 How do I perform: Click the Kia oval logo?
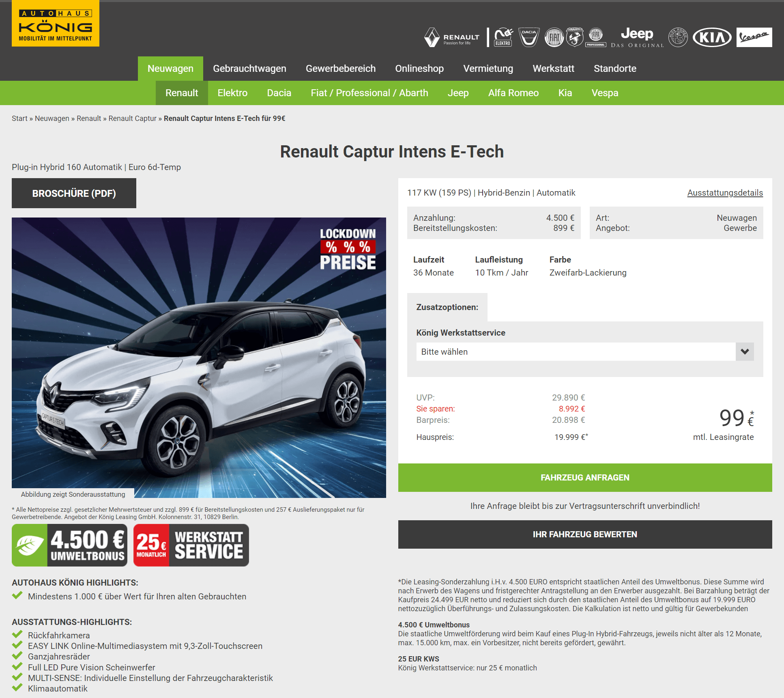click(712, 37)
